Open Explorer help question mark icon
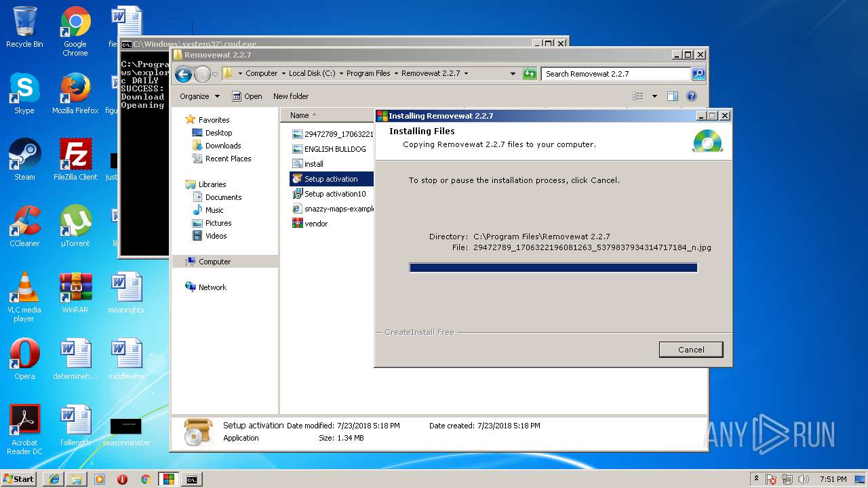 tap(692, 96)
